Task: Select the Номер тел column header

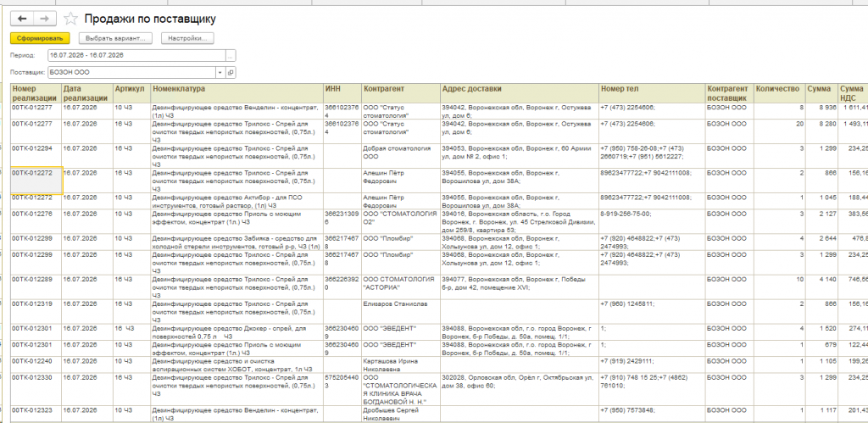Action: (x=652, y=93)
